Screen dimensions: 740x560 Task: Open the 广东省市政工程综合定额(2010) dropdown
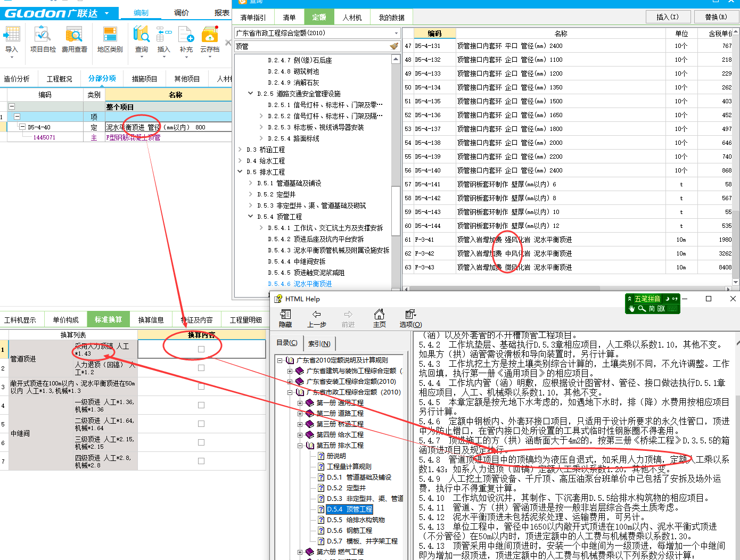[396, 33]
